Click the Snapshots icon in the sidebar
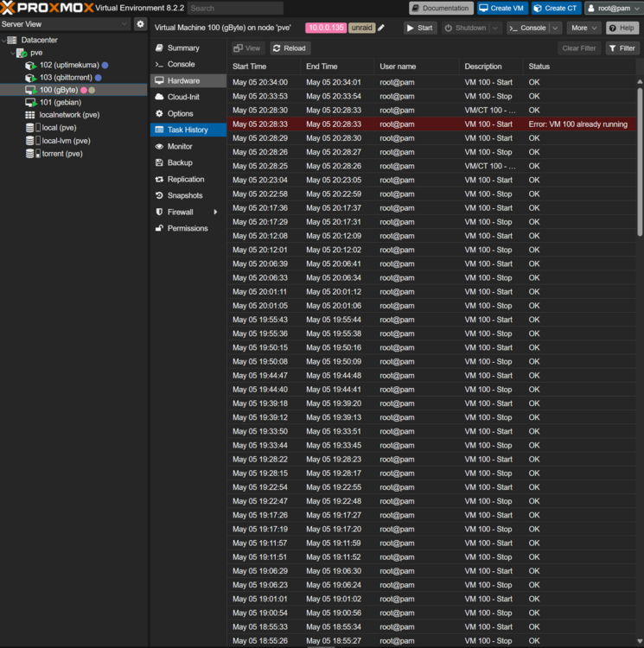The image size is (644, 648). tap(159, 195)
